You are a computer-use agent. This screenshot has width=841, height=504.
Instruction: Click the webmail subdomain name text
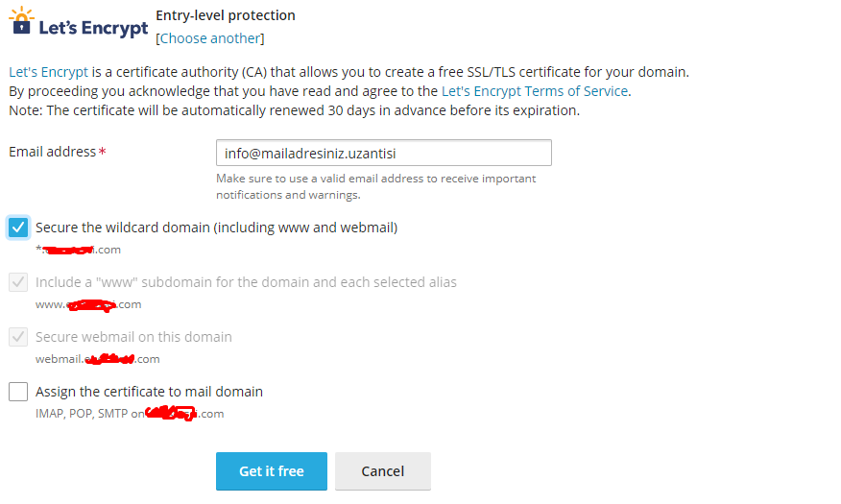(x=98, y=359)
